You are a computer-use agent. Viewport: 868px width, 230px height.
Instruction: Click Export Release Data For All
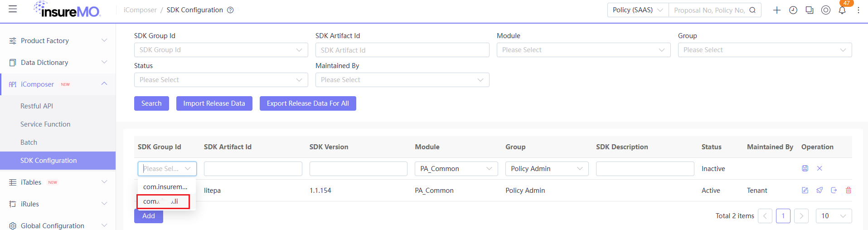pyautogui.click(x=308, y=103)
